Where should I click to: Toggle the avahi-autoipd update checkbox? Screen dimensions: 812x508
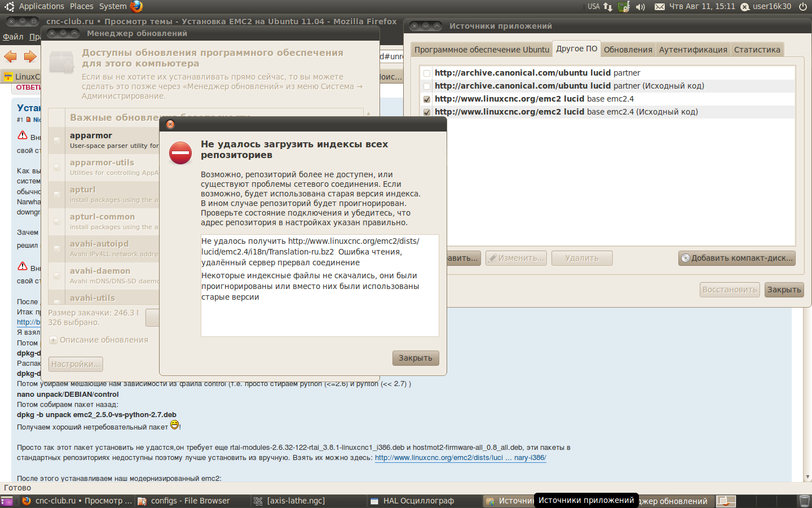pos(57,248)
